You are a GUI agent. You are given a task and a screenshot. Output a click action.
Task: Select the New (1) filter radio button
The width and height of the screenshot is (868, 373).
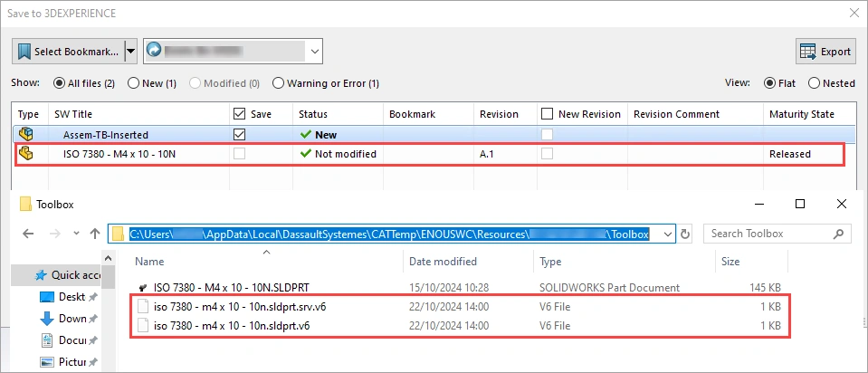point(133,83)
